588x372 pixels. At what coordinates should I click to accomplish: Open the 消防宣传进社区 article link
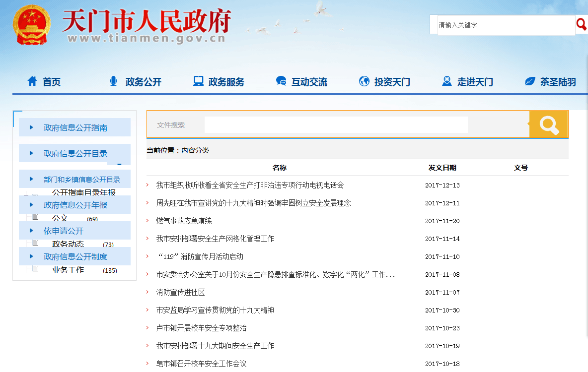click(x=180, y=292)
